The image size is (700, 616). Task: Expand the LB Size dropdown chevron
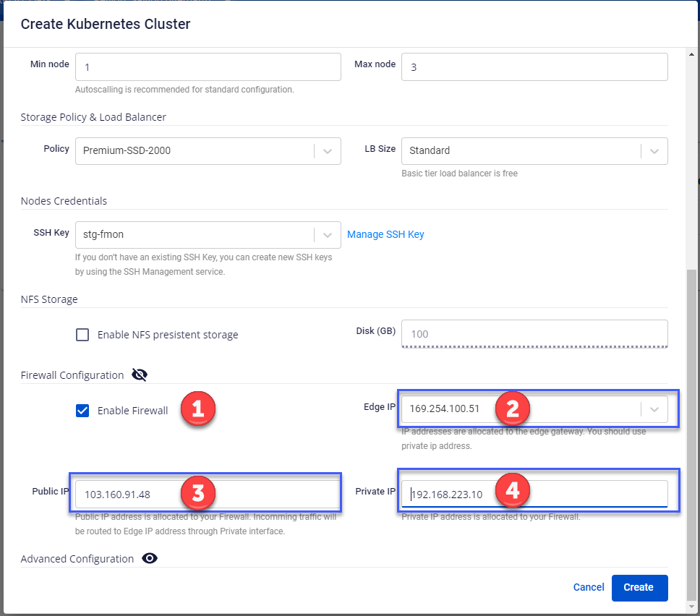(x=654, y=151)
